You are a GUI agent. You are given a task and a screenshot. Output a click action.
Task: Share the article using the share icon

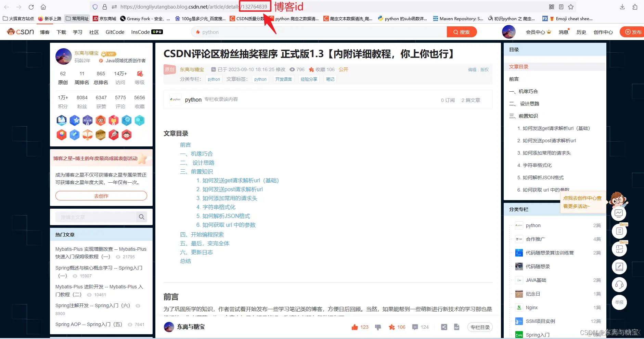tap(444, 327)
